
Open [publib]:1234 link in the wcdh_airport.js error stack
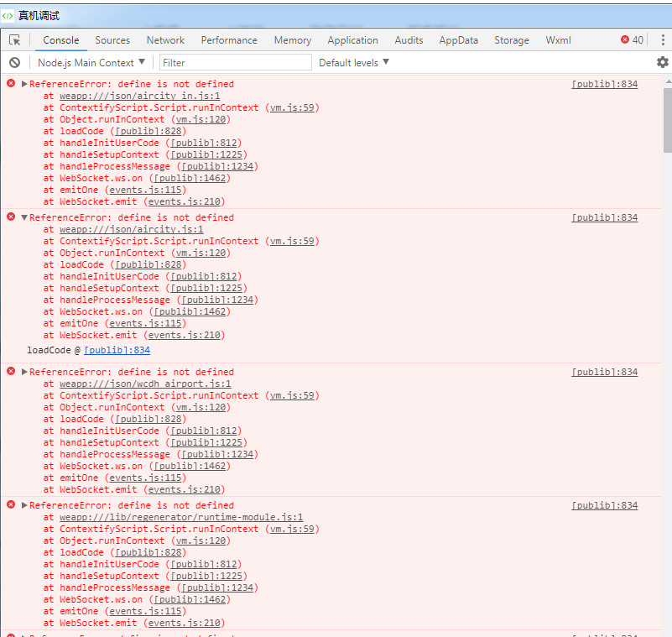coord(218,454)
